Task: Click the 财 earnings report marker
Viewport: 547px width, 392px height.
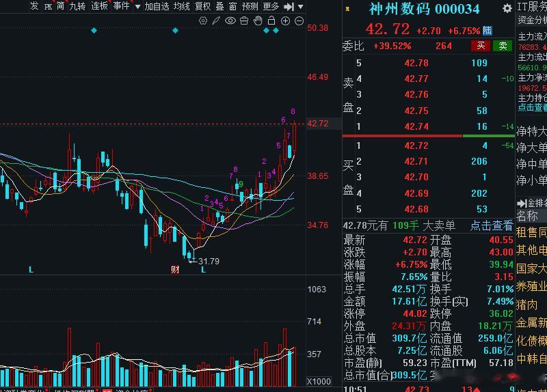Action: point(175,269)
